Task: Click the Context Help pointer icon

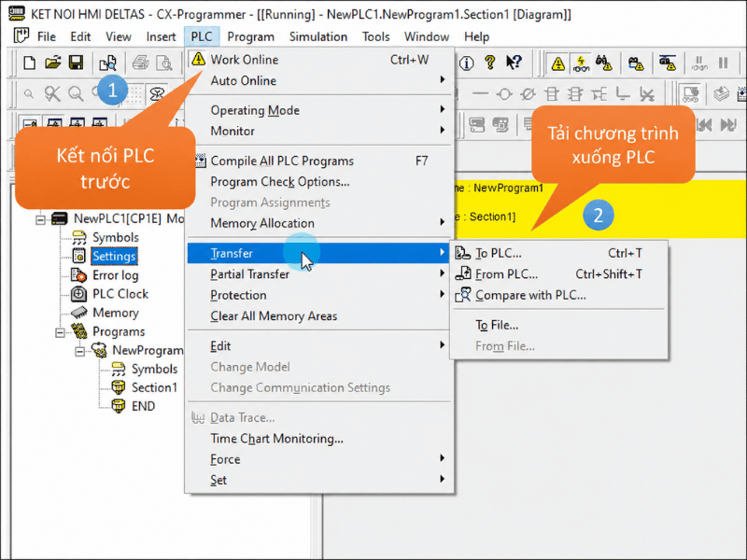Action: [514, 63]
